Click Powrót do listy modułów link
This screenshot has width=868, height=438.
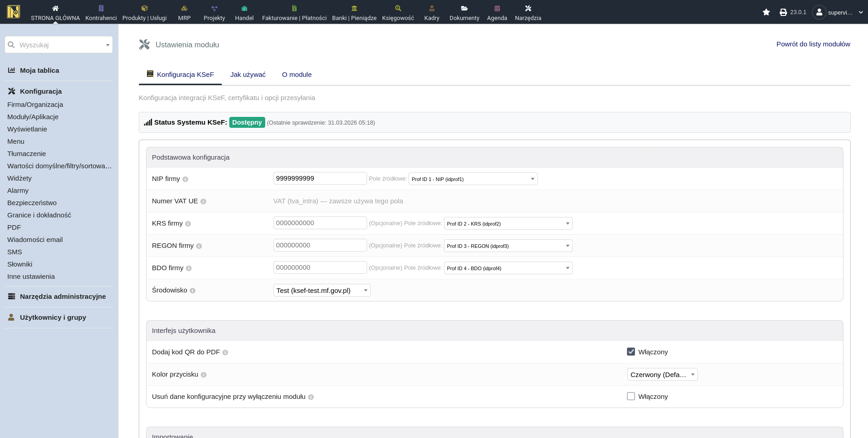tap(813, 44)
